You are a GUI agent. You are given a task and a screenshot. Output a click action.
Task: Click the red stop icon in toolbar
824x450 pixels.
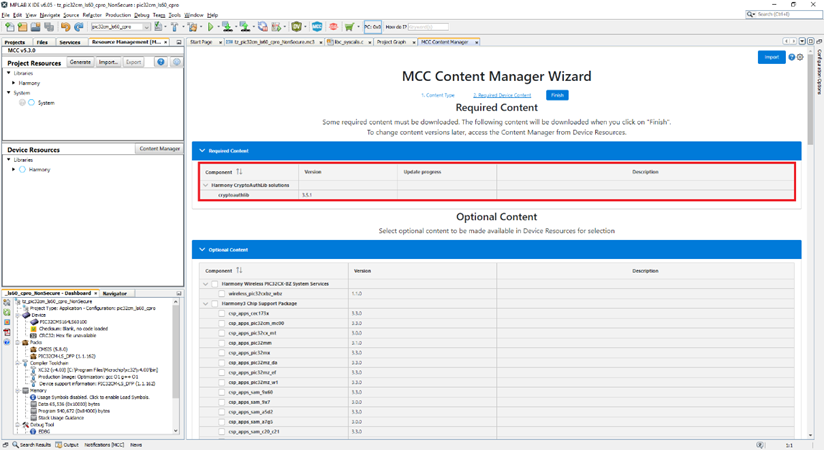click(x=333, y=27)
